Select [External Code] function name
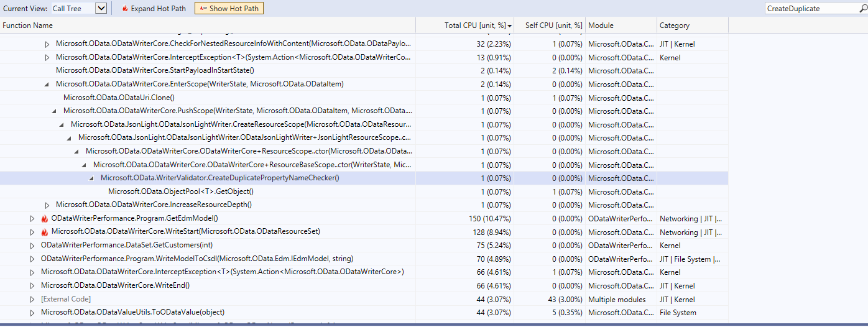Screen dimensions: 868x327 66,299
